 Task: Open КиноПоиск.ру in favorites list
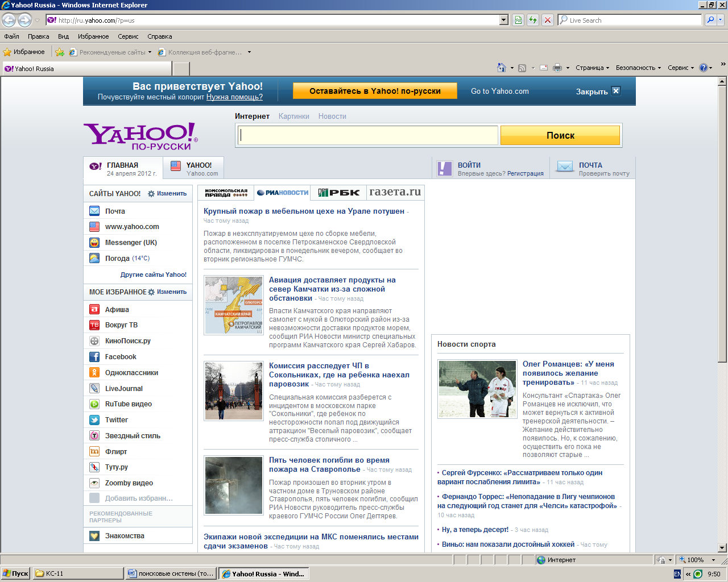pyautogui.click(x=128, y=341)
